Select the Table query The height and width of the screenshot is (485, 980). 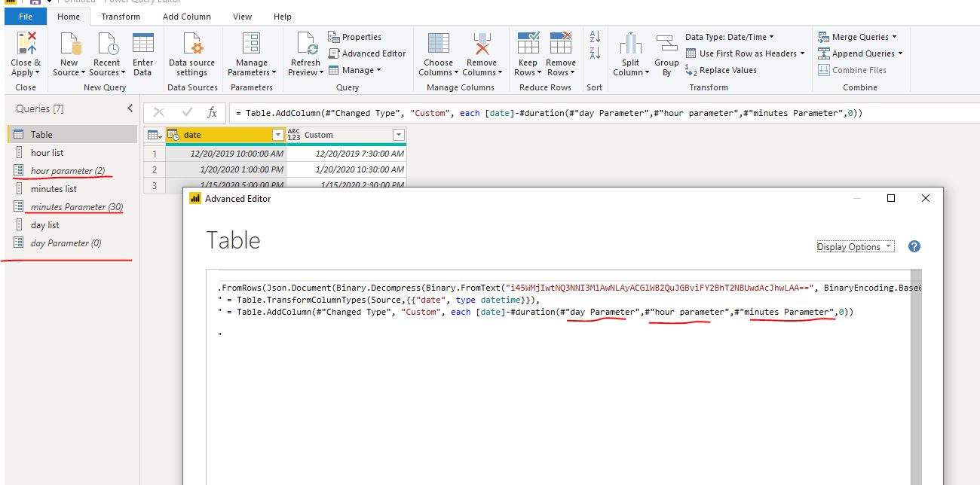coord(72,134)
